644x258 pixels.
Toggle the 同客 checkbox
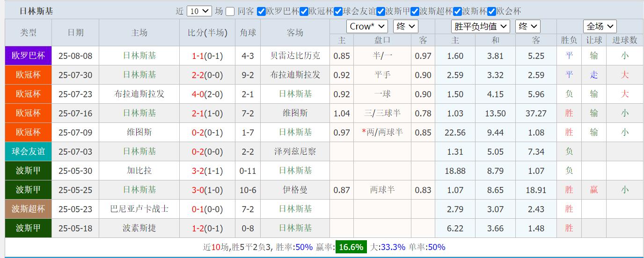[x=230, y=11]
